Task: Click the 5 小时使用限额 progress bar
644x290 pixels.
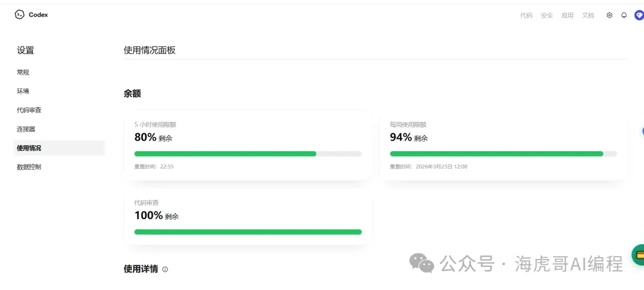Action: pos(248,154)
